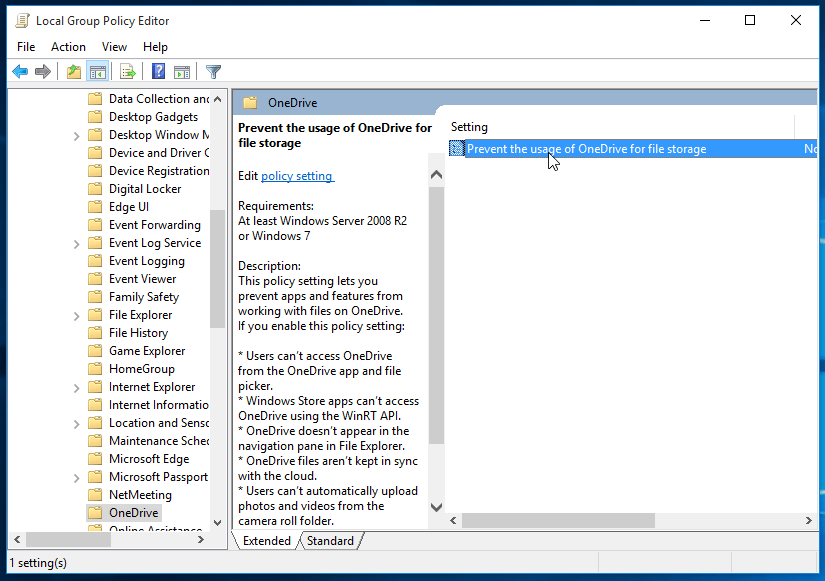Click the Back navigation arrow
This screenshot has width=825, height=581.
[19, 71]
